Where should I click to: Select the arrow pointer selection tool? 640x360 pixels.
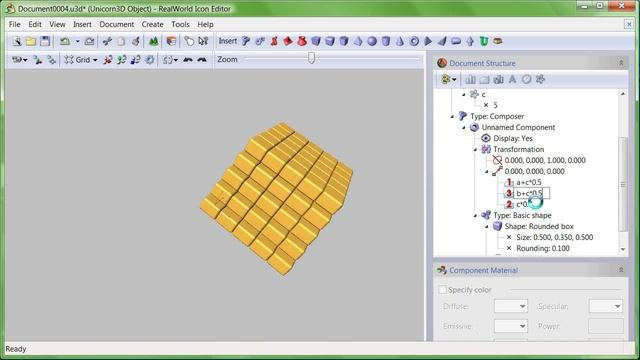pos(203,41)
